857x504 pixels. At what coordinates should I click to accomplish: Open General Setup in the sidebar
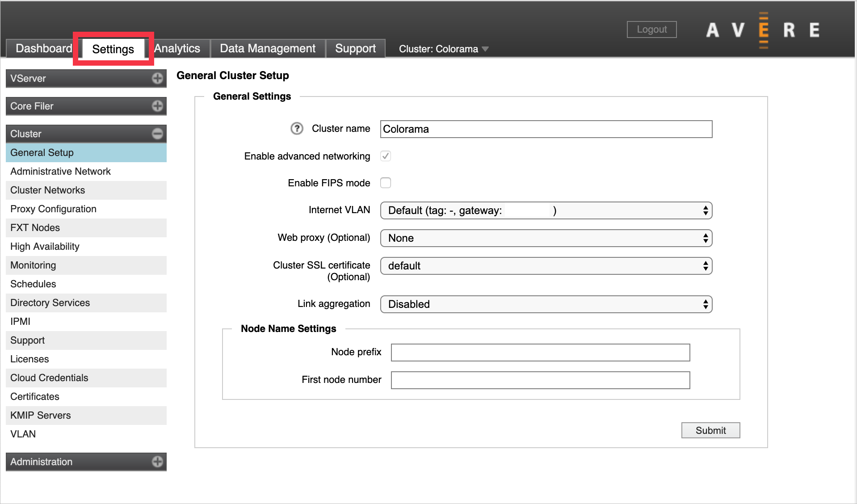click(86, 153)
